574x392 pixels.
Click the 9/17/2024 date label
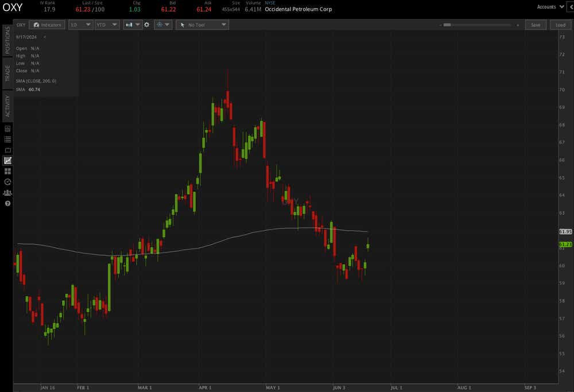click(26, 37)
